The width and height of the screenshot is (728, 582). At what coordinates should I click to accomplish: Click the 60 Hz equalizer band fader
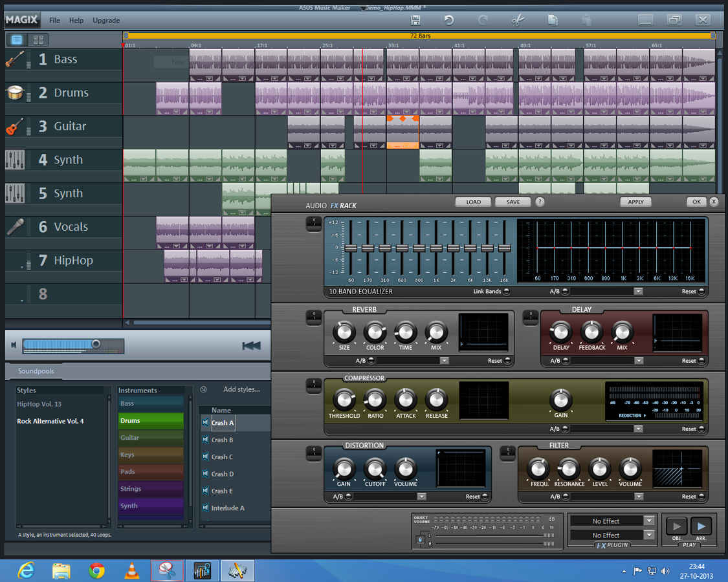click(351, 248)
